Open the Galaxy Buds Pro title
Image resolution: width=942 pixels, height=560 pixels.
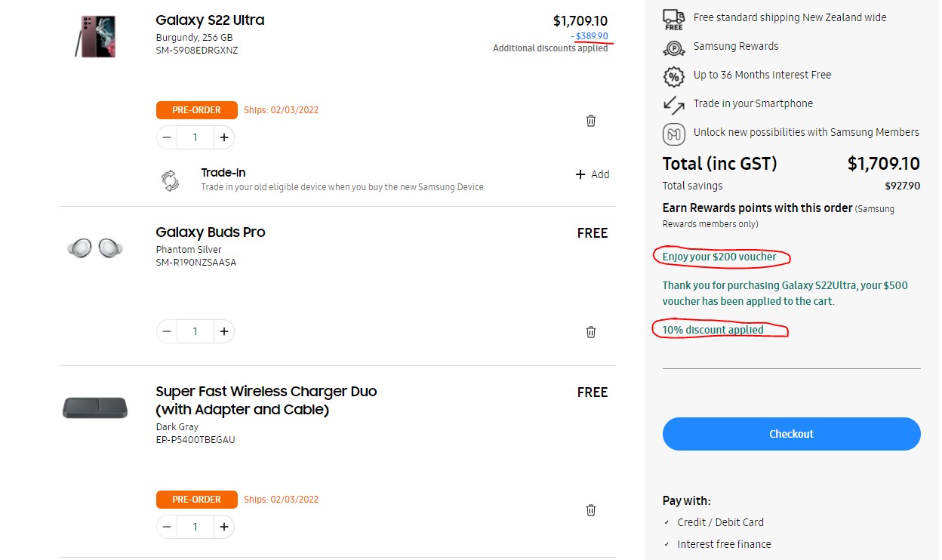coord(211,232)
